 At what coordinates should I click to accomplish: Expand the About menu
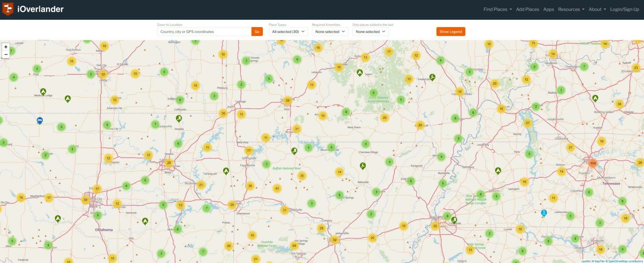pos(597,9)
